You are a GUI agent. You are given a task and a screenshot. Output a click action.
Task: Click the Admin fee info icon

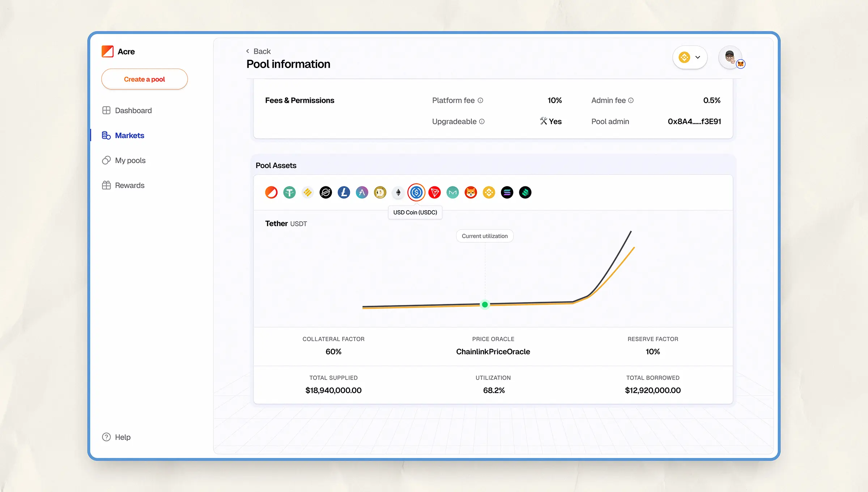pos(631,101)
